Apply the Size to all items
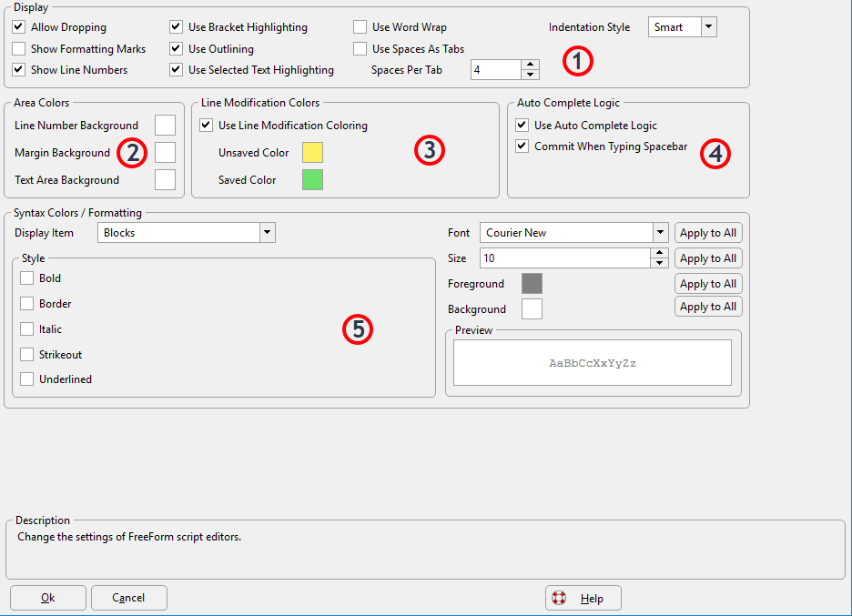 pos(708,258)
